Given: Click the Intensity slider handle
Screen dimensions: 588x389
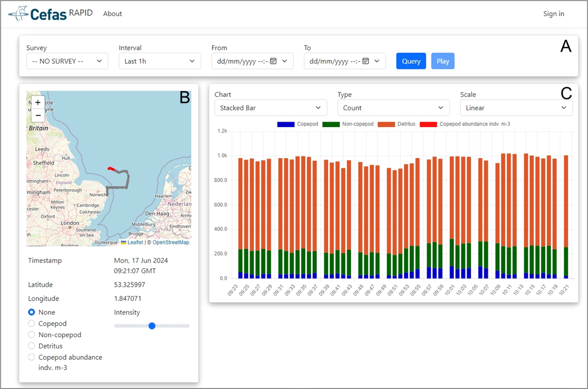Looking at the screenshot, I should [152, 326].
